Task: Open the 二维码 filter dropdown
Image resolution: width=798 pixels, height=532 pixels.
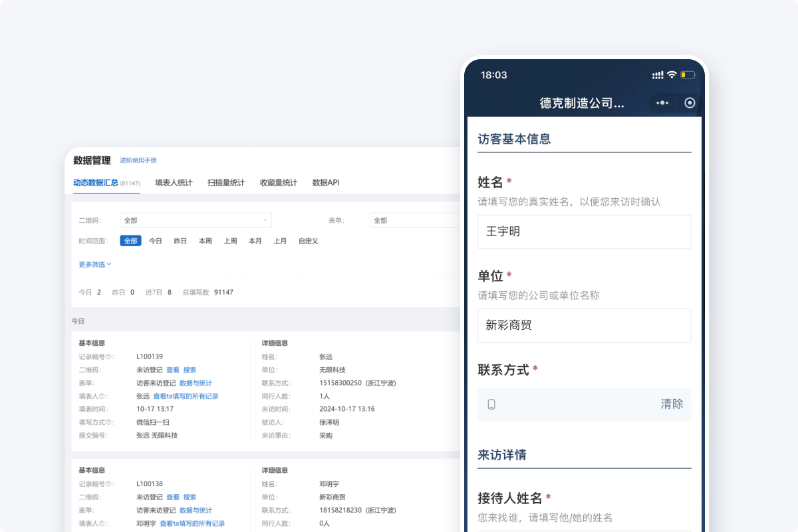Action: pyautogui.click(x=195, y=220)
